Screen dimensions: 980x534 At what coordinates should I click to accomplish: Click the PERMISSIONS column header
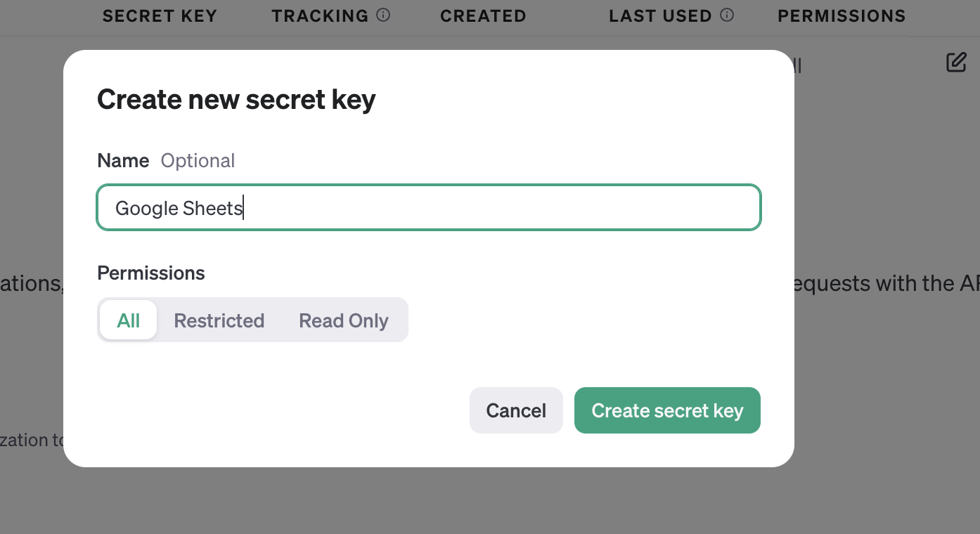click(842, 15)
